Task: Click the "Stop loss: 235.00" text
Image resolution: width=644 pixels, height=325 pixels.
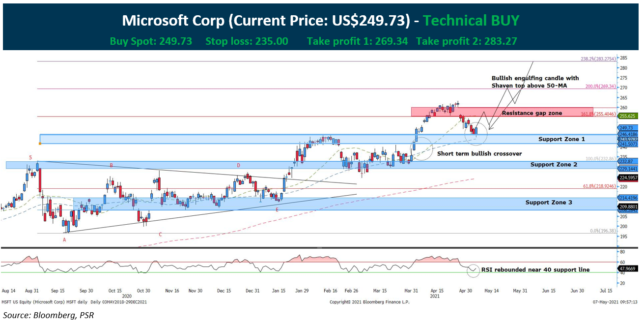Action: click(x=247, y=41)
